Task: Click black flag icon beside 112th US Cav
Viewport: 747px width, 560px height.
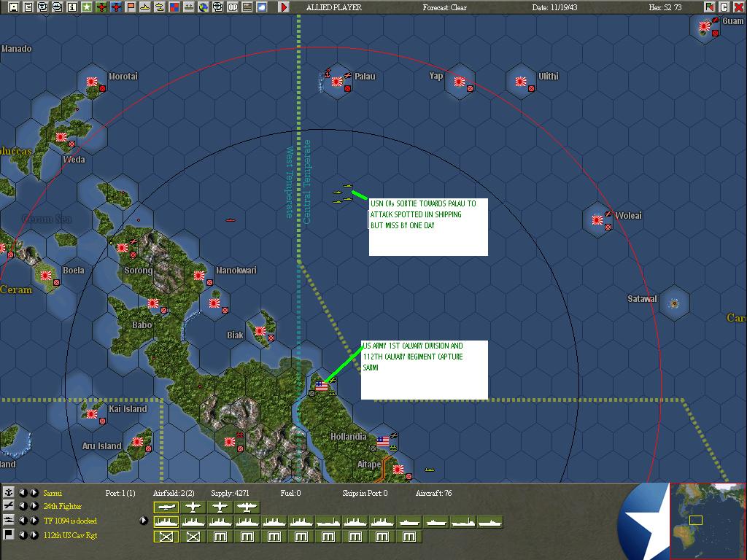Action: [9, 534]
